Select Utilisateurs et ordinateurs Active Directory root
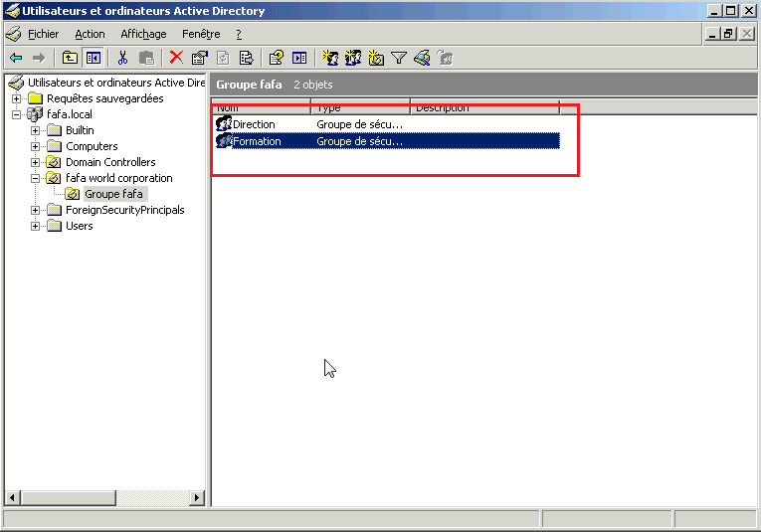 (x=116, y=83)
